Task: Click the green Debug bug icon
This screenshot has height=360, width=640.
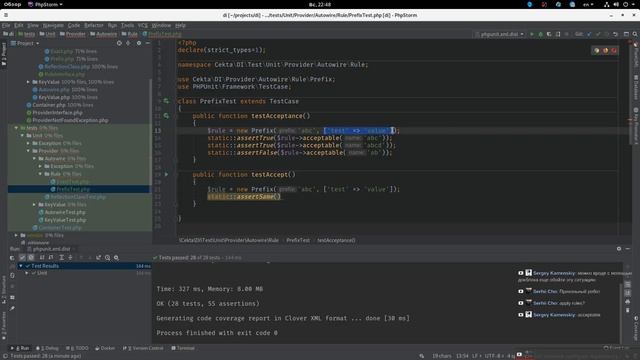Action: 540,34
